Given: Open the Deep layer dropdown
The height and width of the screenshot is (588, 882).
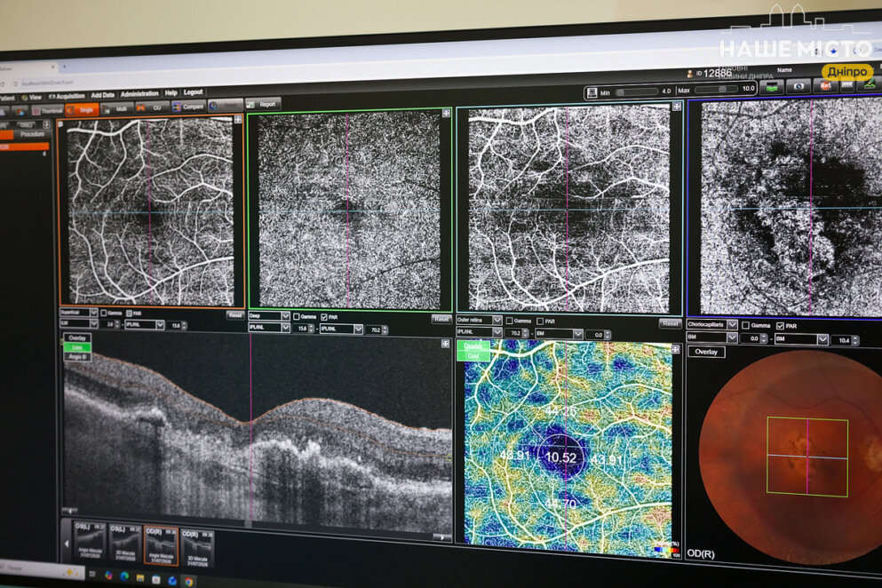Looking at the screenshot, I should pyautogui.click(x=269, y=316).
